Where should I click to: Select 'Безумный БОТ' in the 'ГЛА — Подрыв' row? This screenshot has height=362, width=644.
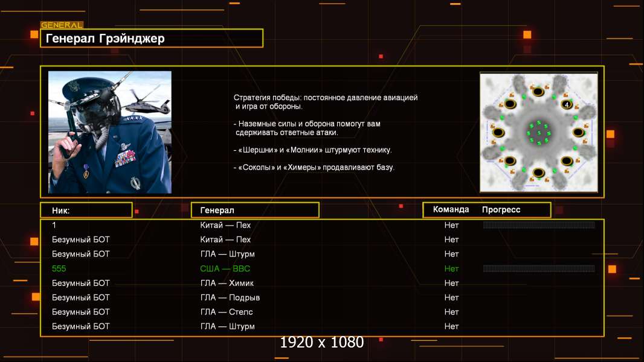pyautogui.click(x=80, y=297)
